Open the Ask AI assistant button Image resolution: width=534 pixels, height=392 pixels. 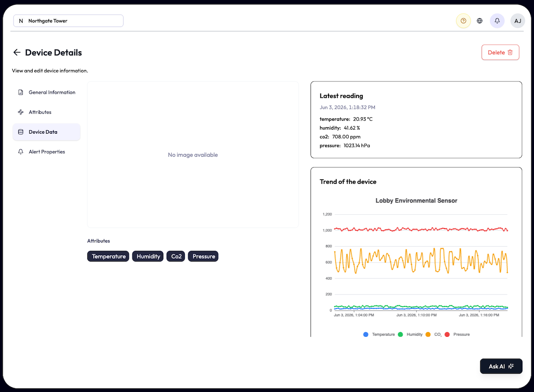click(x=501, y=366)
